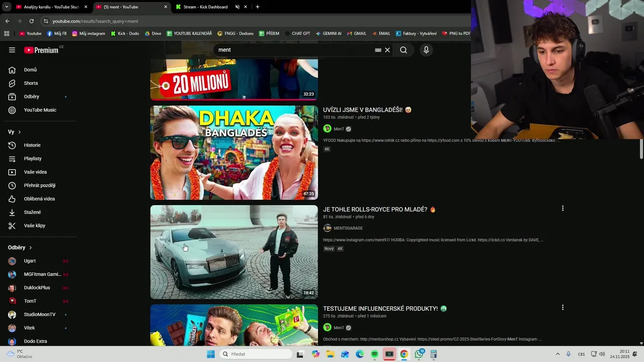Open Oblíbená videa liked videos

(38, 199)
